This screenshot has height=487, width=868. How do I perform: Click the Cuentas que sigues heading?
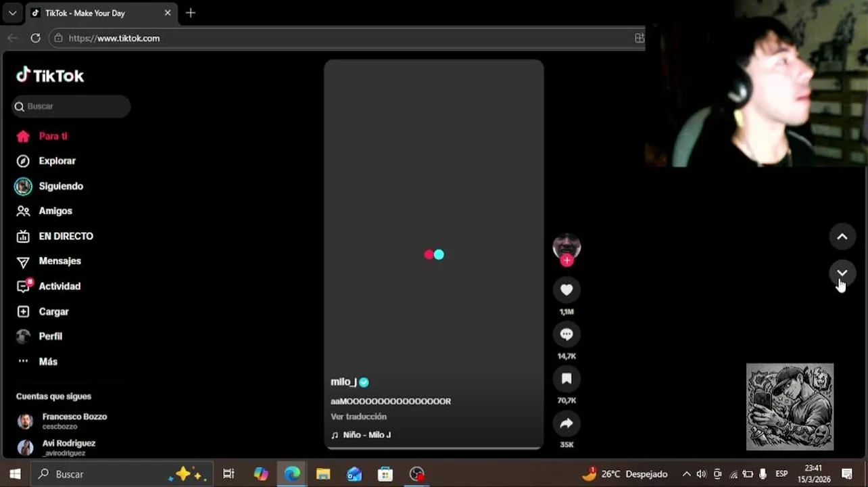[53, 396]
